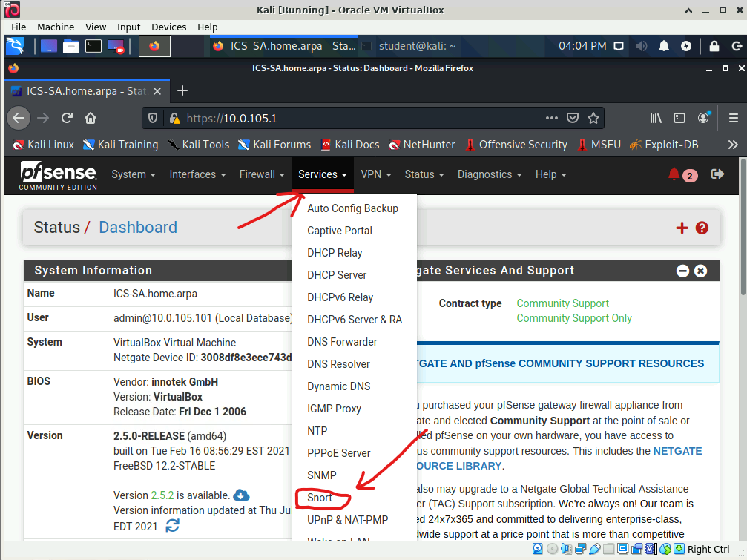Open the VPN dropdown menu
Image resolution: width=747 pixels, height=560 pixels.
376,174
